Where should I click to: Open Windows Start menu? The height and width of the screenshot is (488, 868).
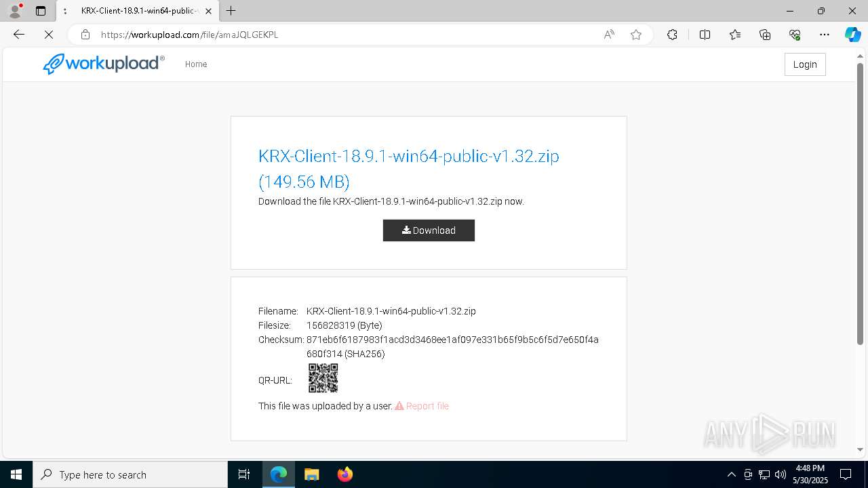pyautogui.click(x=16, y=474)
